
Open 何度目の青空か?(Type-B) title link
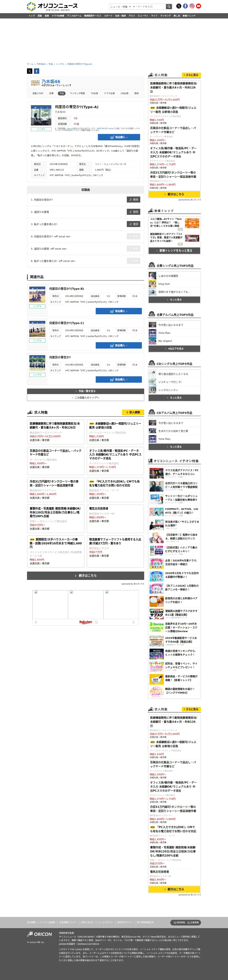pyautogui.click(x=66, y=289)
